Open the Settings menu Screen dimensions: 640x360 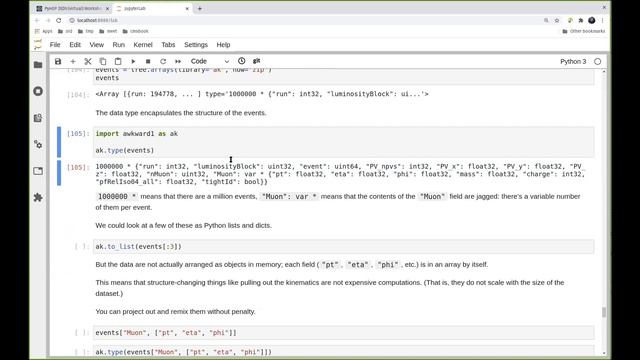pyautogui.click(x=196, y=45)
